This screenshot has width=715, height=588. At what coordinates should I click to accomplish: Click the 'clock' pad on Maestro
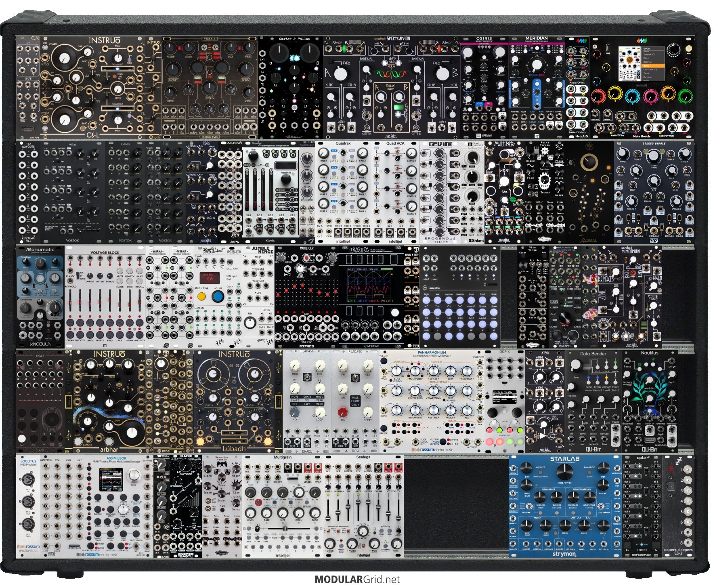[x=493, y=300]
